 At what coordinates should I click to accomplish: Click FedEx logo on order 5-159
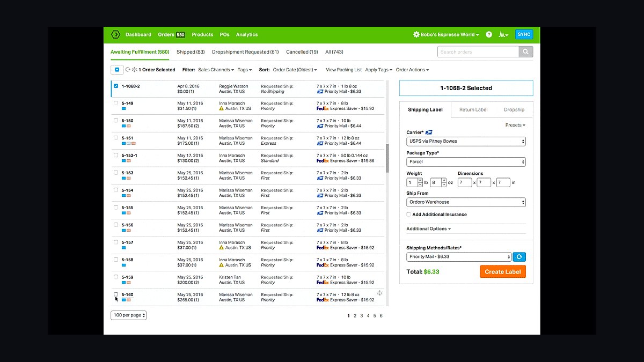323,283
